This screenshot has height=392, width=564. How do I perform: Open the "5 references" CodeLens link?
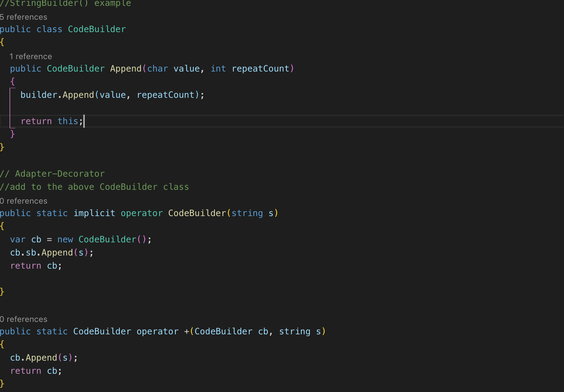click(24, 17)
